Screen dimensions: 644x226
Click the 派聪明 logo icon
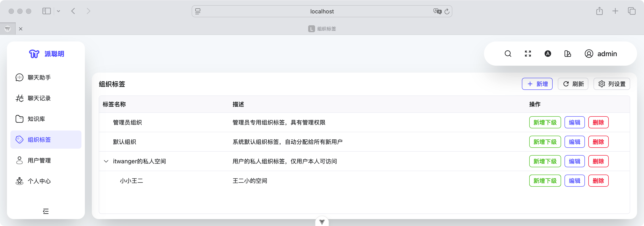coord(34,54)
